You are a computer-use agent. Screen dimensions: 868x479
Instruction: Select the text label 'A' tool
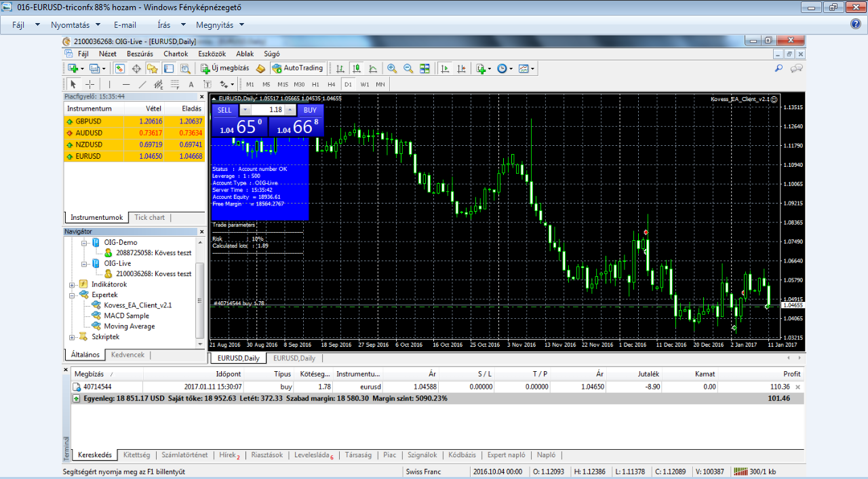pos(191,85)
